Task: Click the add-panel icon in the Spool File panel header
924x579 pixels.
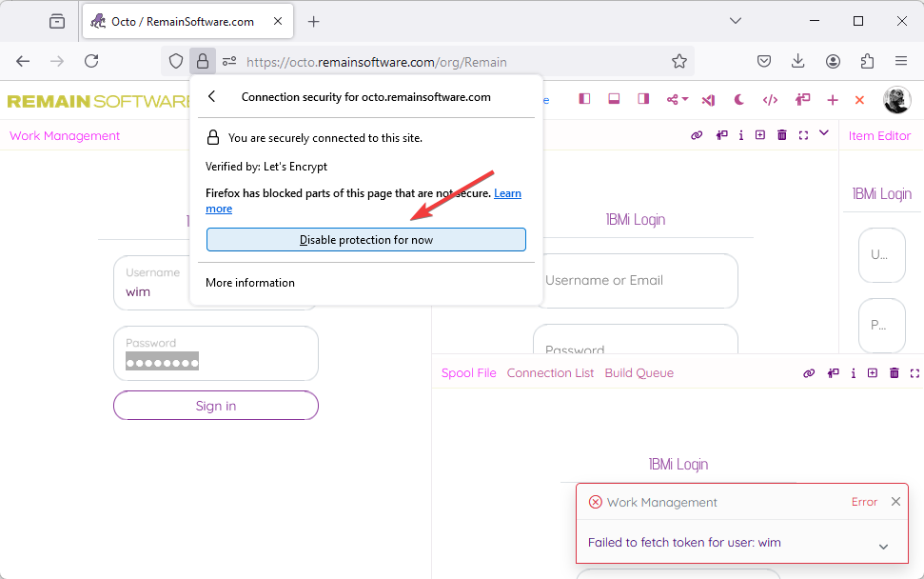Action: click(873, 373)
